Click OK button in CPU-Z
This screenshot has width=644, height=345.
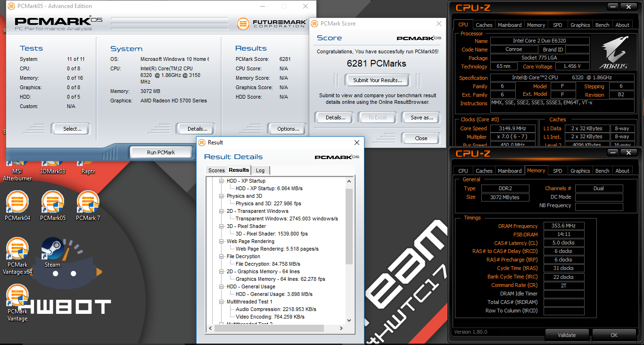pyautogui.click(x=614, y=335)
